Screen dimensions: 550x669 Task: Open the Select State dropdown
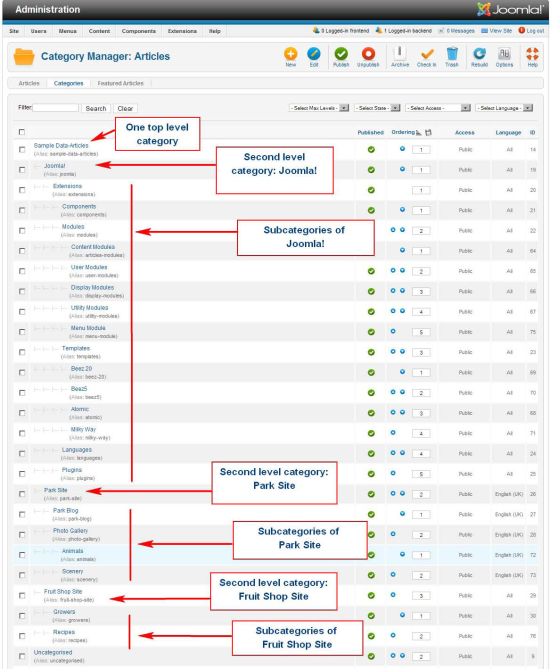click(377, 108)
